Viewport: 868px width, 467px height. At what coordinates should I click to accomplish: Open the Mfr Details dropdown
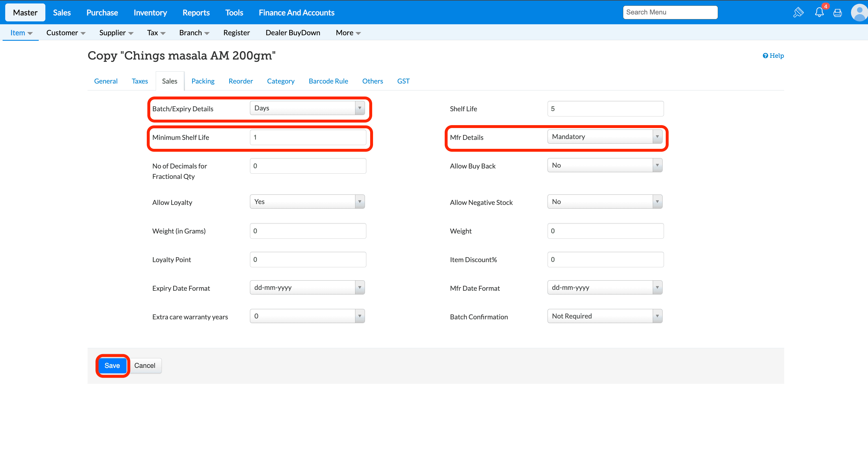point(604,137)
